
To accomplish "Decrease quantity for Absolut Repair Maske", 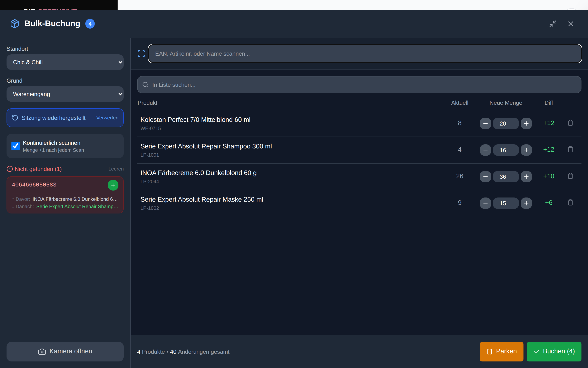I will 485,203.
